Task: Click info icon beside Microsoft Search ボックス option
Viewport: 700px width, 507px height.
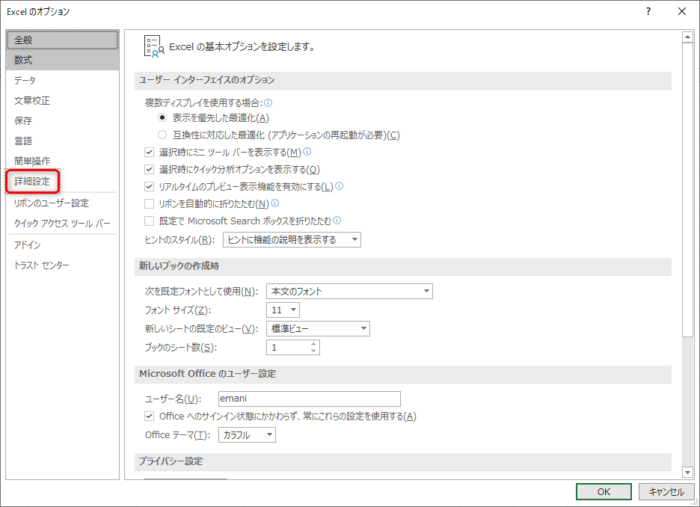Action: (338, 220)
